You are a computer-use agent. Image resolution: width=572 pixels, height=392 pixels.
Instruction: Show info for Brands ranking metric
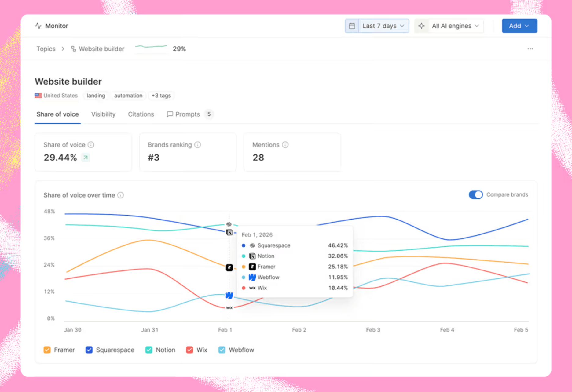198,145
